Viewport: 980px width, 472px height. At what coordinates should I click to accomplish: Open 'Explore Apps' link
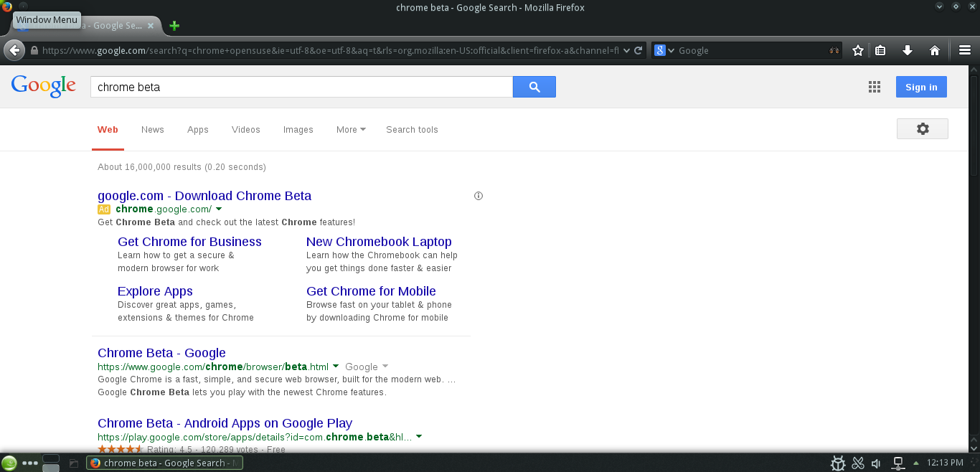(155, 291)
